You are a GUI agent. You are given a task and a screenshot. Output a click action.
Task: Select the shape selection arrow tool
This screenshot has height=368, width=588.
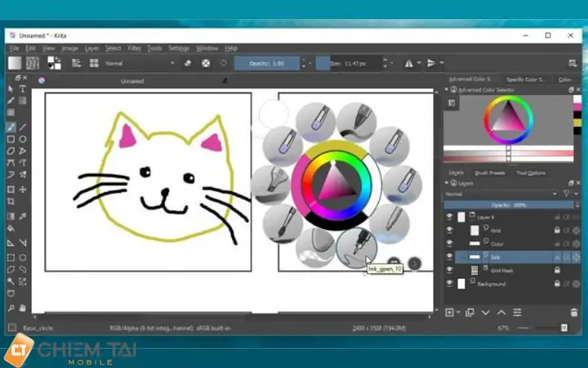click(x=11, y=89)
